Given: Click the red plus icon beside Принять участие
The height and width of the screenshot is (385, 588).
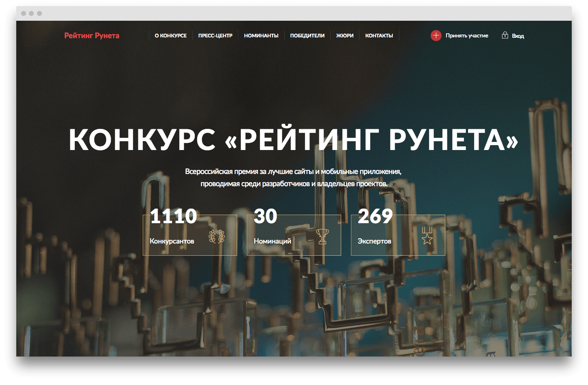Looking at the screenshot, I should pos(436,35).
